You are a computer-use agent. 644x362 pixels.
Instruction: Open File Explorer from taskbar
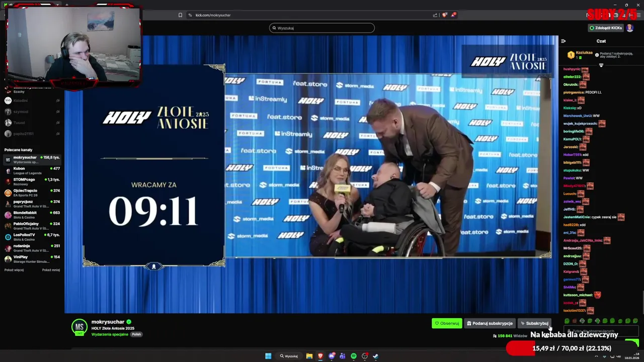click(x=309, y=356)
